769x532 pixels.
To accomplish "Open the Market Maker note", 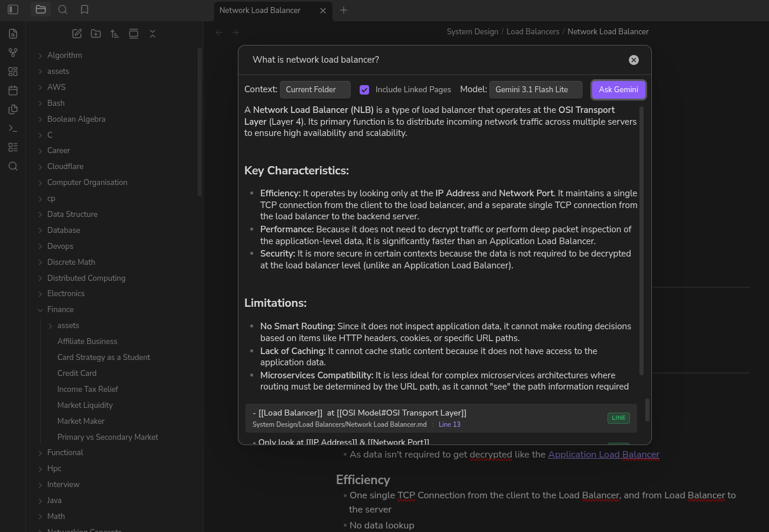I will [x=80, y=421].
